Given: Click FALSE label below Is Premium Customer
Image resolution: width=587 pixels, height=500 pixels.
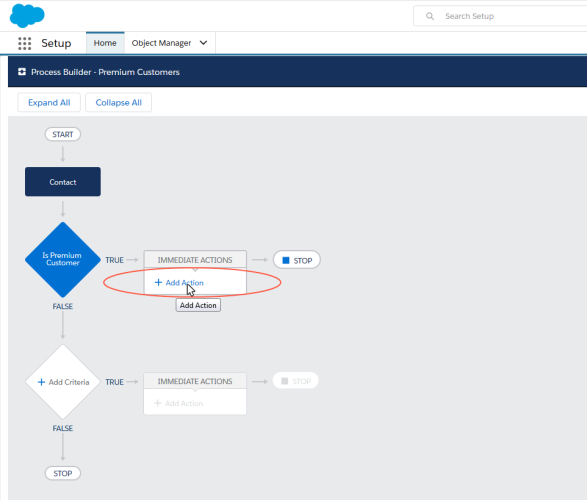Looking at the screenshot, I should point(63,307).
